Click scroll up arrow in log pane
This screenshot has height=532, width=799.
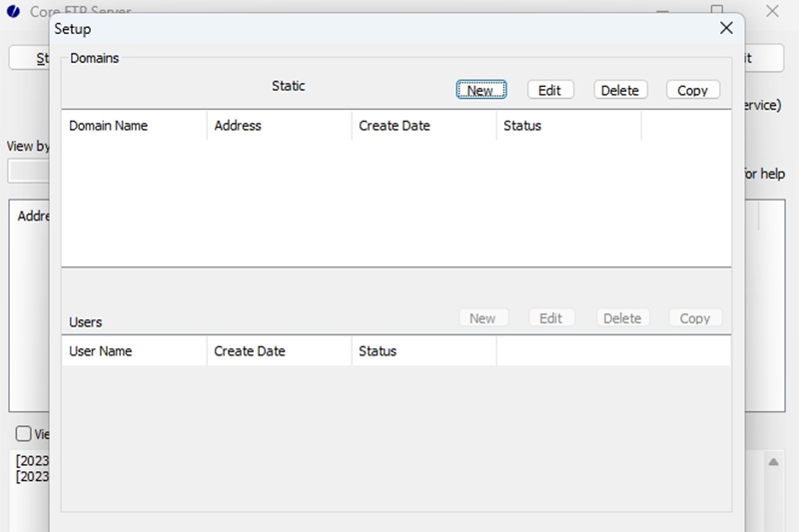point(773,462)
